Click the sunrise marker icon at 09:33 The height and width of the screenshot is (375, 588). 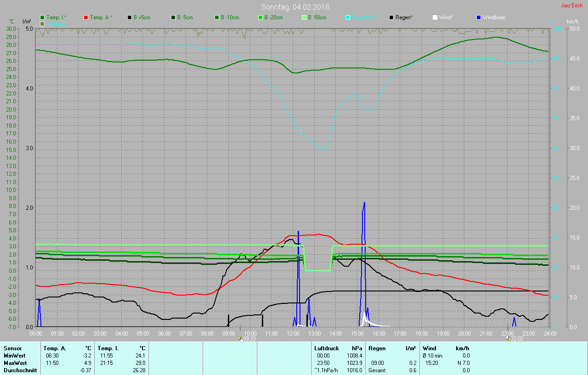(x=241, y=338)
